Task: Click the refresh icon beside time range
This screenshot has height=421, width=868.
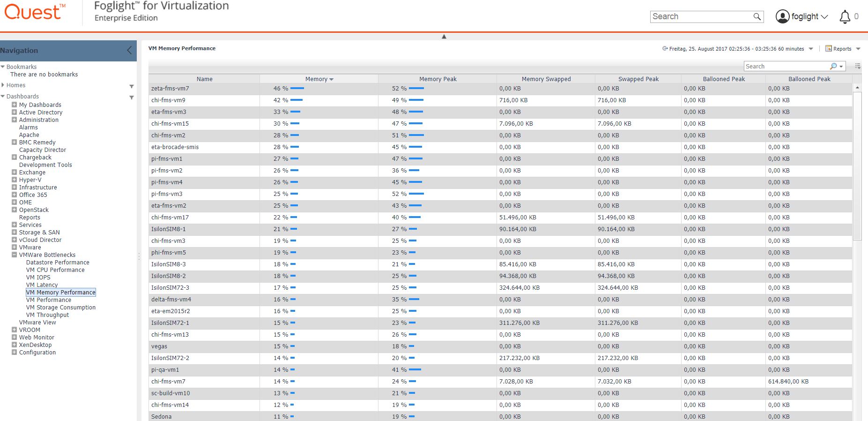Action: coord(665,48)
